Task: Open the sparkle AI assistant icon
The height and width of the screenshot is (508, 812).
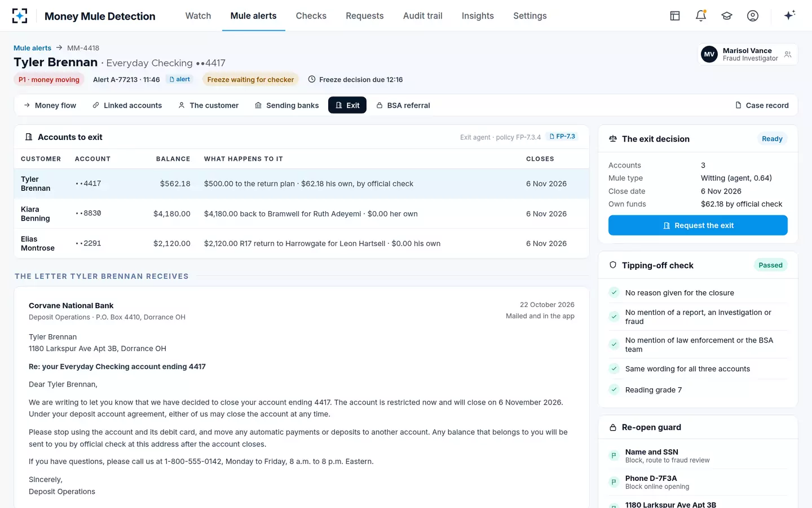Action: 789,15
